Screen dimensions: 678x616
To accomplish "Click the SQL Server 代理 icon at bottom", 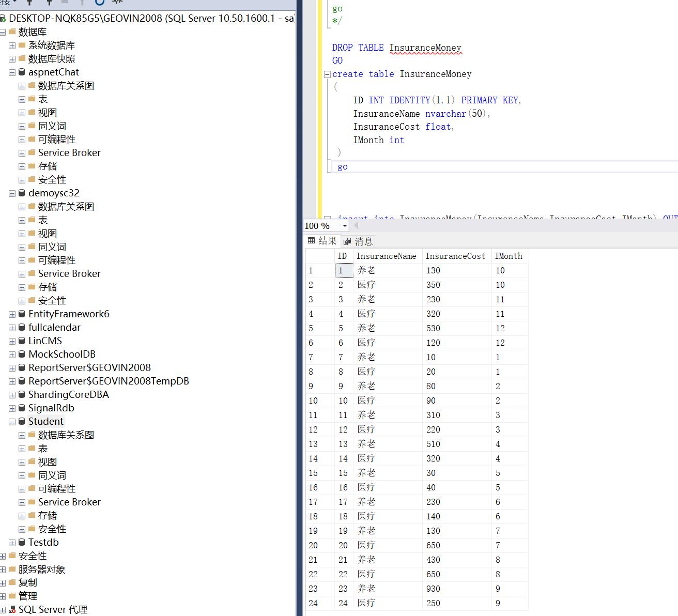I will click(x=11, y=609).
